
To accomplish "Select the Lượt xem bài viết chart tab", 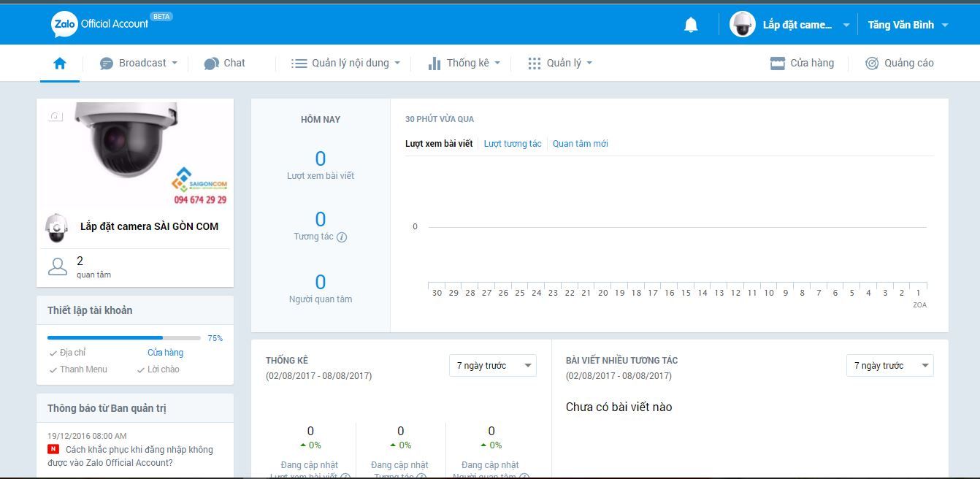I will click(439, 144).
